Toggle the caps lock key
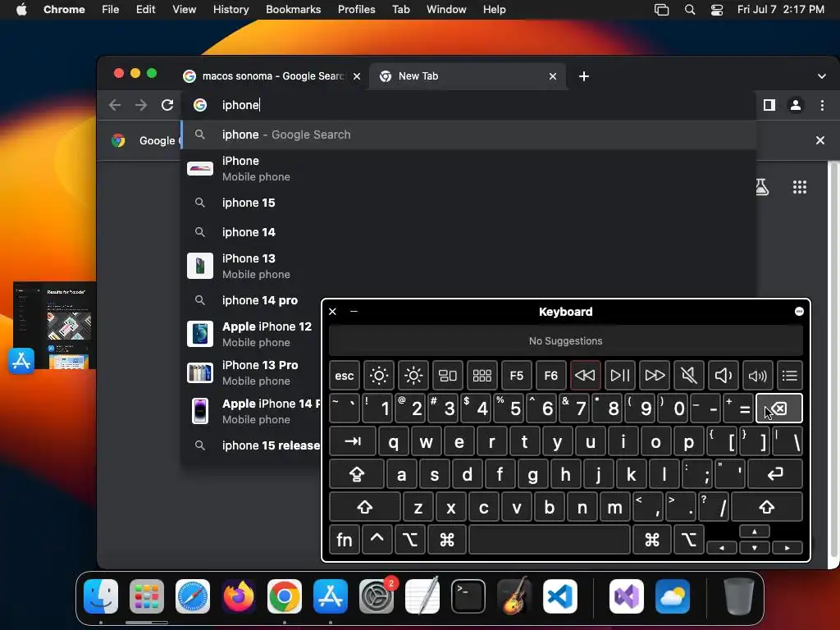This screenshot has height=630, width=840. [x=357, y=474]
